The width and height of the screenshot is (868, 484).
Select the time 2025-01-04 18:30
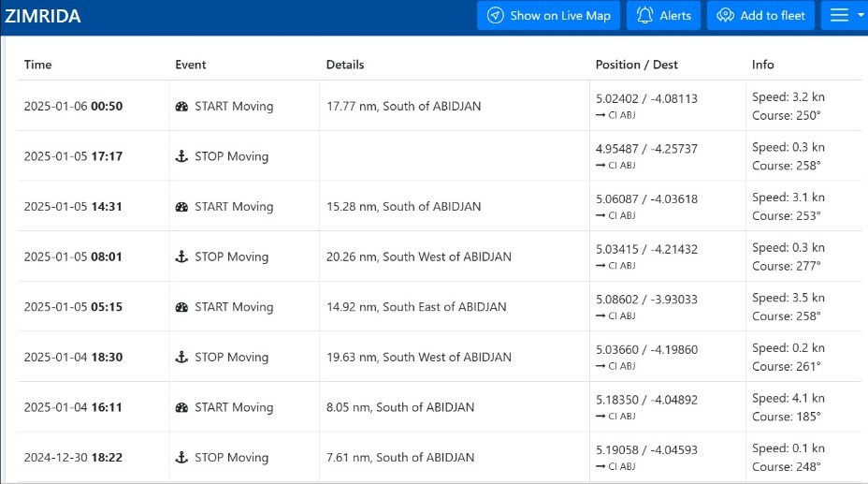tap(73, 357)
